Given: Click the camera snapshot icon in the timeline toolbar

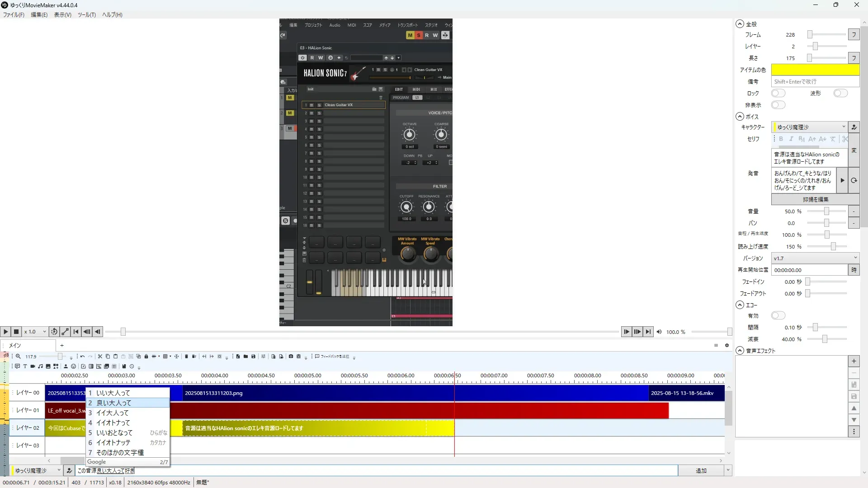Looking at the screenshot, I should point(291,357).
